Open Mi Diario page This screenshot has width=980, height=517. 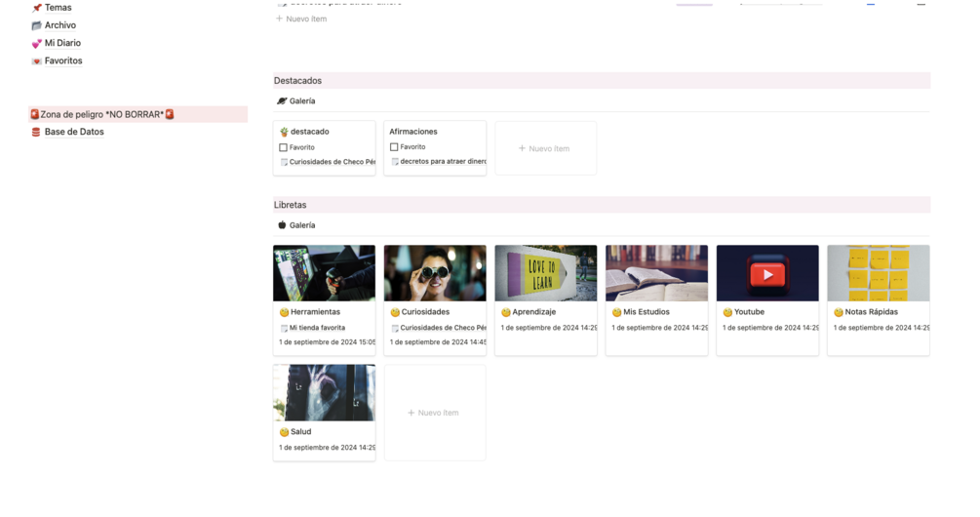62,43
